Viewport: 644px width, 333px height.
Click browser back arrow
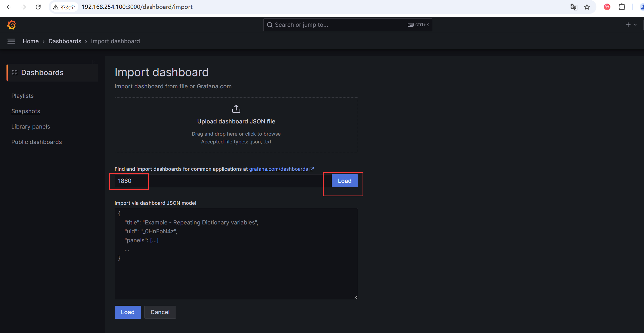click(9, 7)
